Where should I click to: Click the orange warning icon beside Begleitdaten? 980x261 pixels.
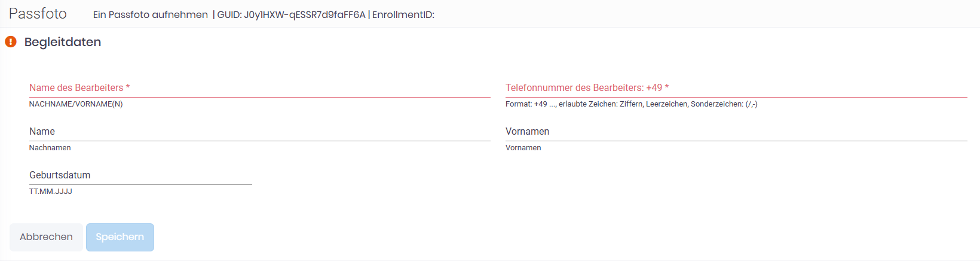pos(11,42)
